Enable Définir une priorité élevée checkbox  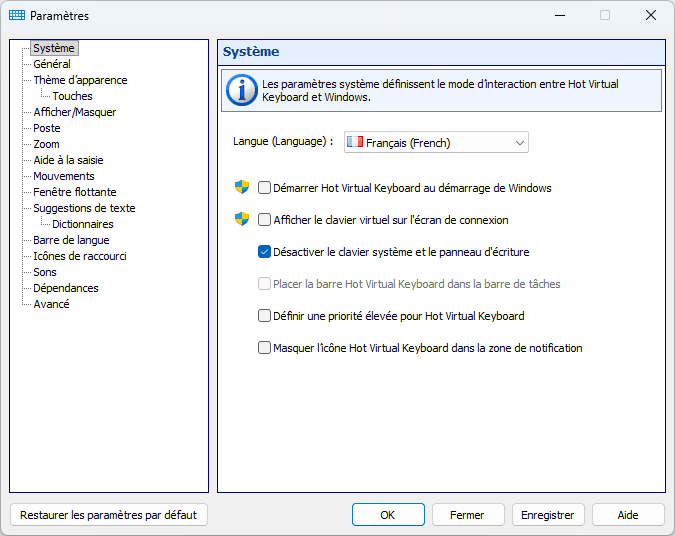[264, 316]
